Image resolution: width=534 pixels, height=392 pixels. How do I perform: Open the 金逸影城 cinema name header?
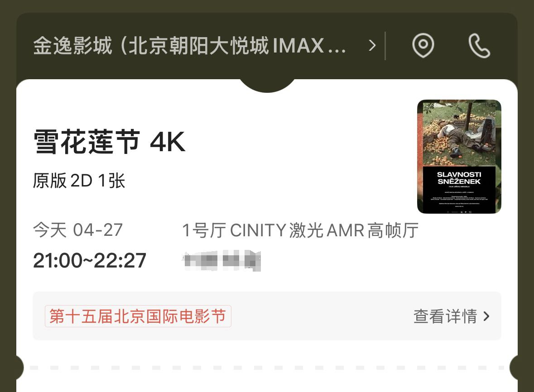[190, 46]
